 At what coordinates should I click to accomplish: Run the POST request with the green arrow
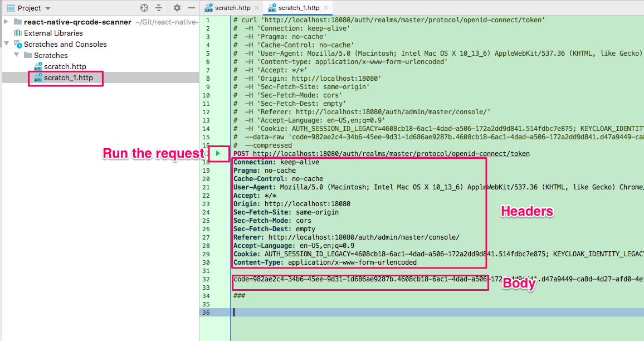click(218, 153)
